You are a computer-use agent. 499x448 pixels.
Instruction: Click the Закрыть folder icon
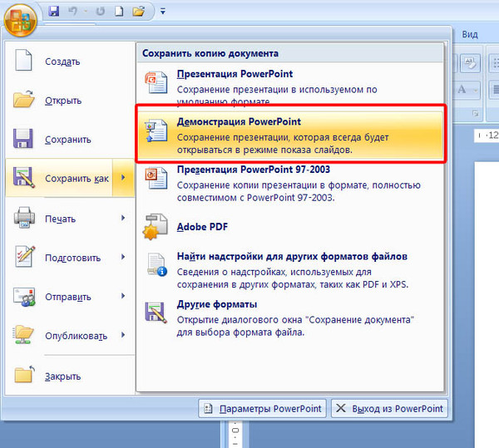[24, 375]
